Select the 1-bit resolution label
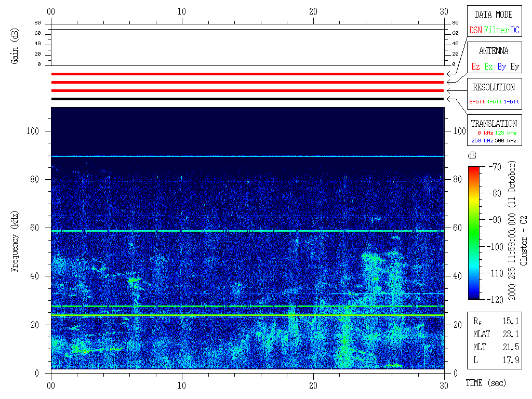Viewport: 532px width, 399px height. 512,102
